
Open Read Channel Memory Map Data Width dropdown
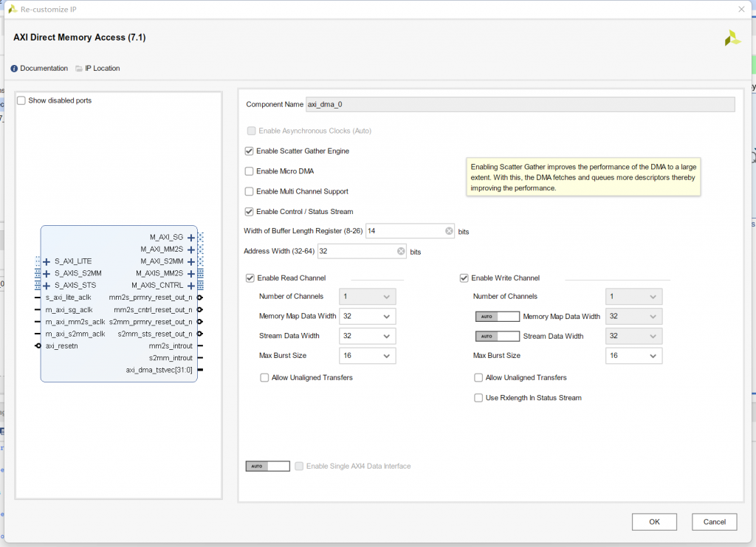click(x=368, y=316)
